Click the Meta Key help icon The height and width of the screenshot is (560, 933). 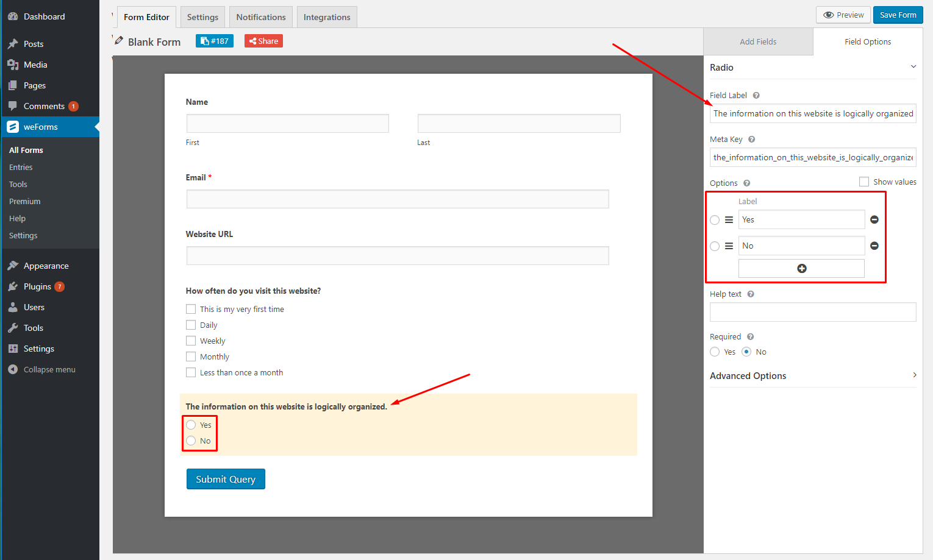tap(752, 139)
